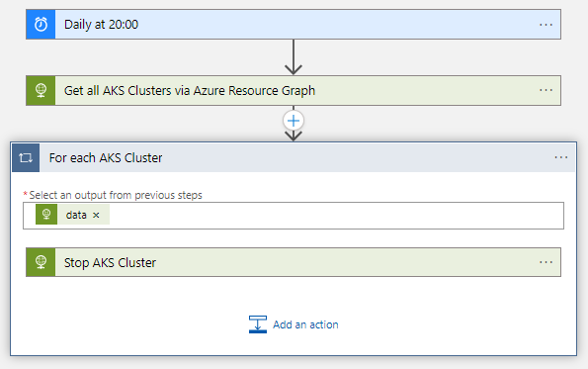Open ellipsis menu for Get all AKS Clusters
The image size is (588, 369).
click(546, 90)
